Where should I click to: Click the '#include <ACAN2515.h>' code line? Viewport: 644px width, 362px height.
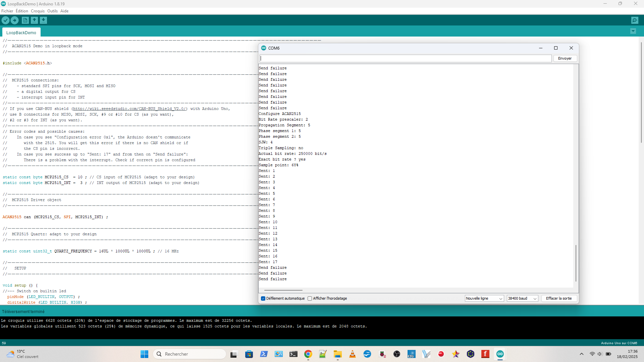click(x=28, y=63)
